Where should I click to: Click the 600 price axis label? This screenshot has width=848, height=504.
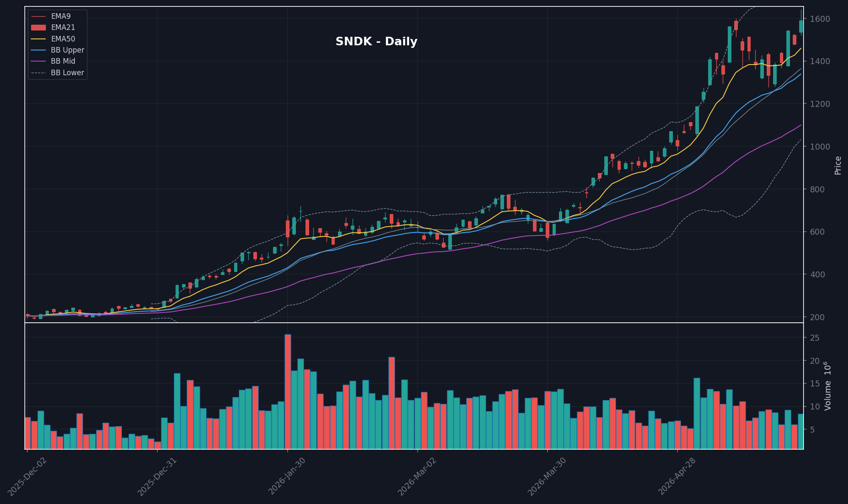click(818, 232)
